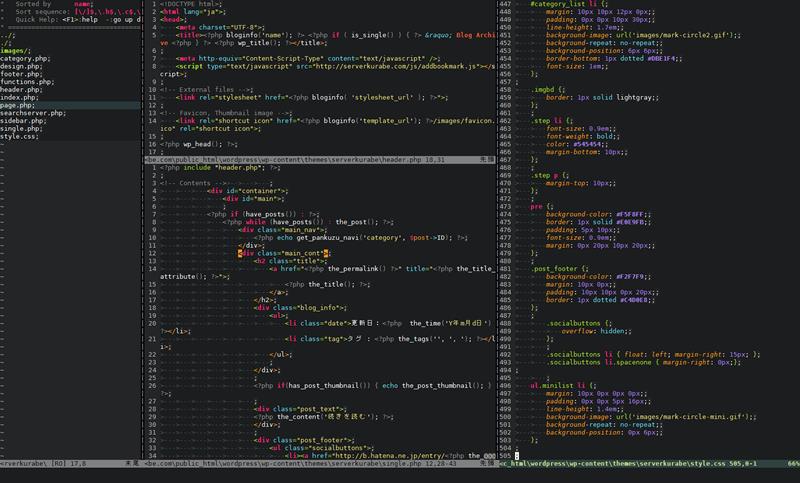Click the '<li class="date">' line
800x483 pixels.
[388, 323]
